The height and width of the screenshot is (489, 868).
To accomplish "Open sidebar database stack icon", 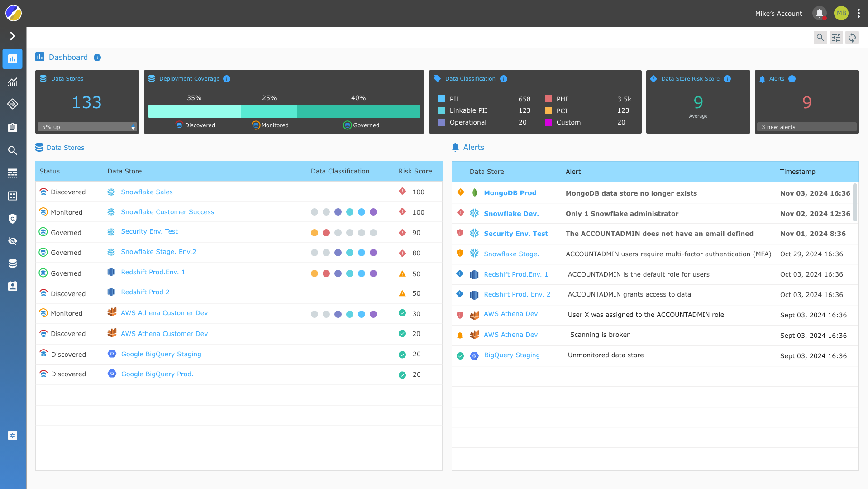I will click(x=13, y=264).
